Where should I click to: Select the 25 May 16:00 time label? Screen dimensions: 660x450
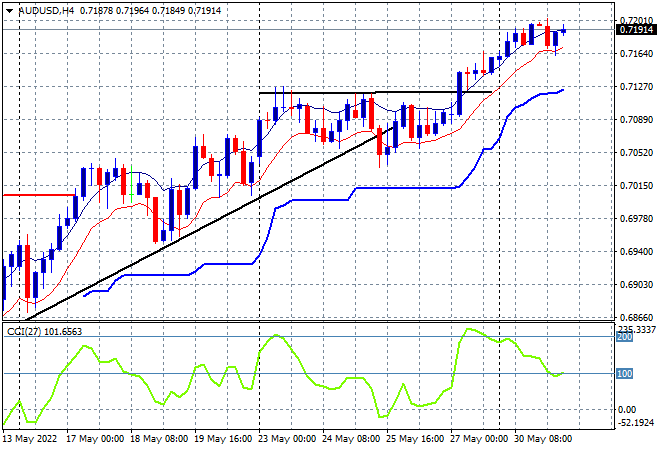415,439
